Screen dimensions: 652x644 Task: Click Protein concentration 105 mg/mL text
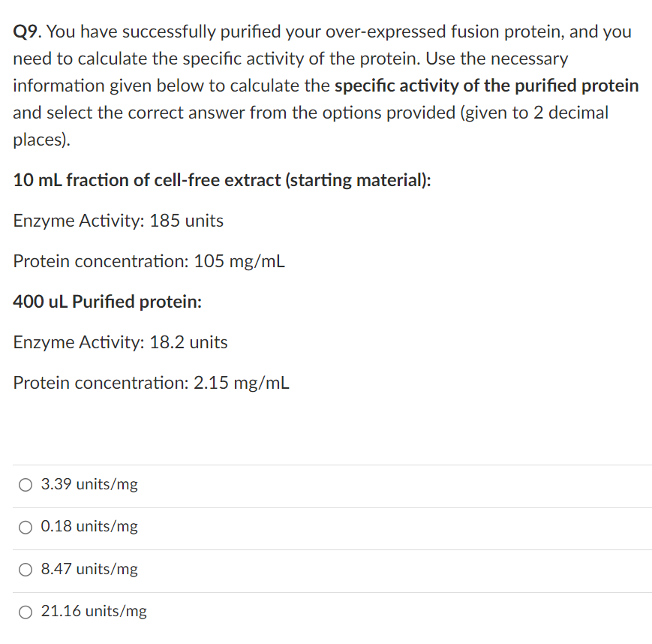click(x=149, y=261)
